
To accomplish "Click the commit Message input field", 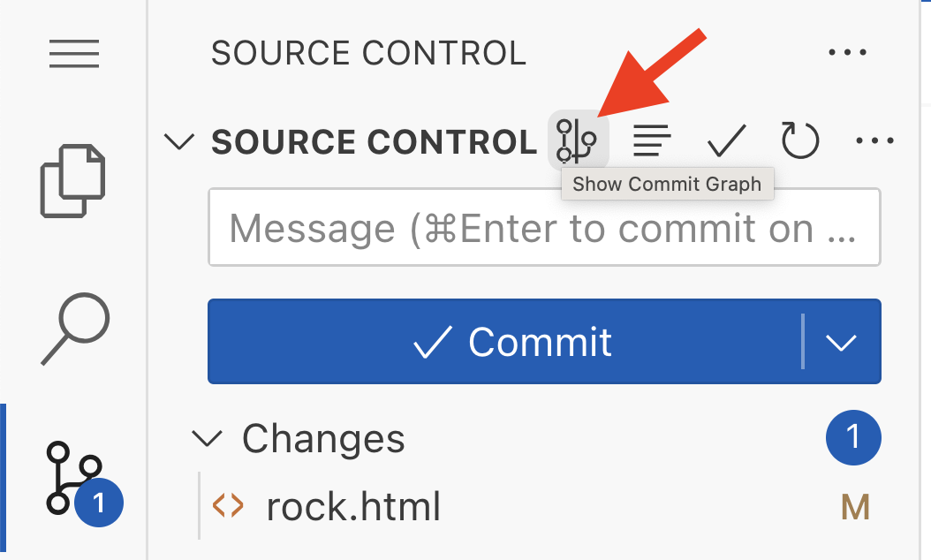I will pyautogui.click(x=544, y=227).
